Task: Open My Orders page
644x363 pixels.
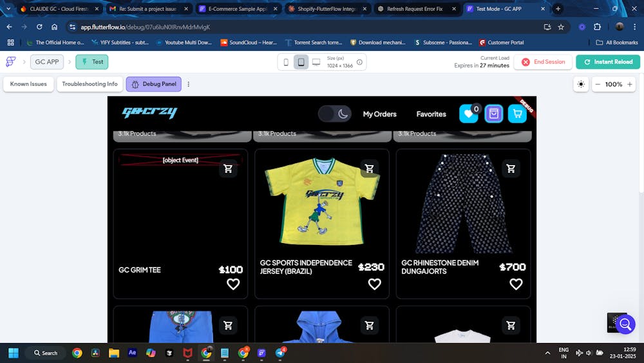Action: 379,114
